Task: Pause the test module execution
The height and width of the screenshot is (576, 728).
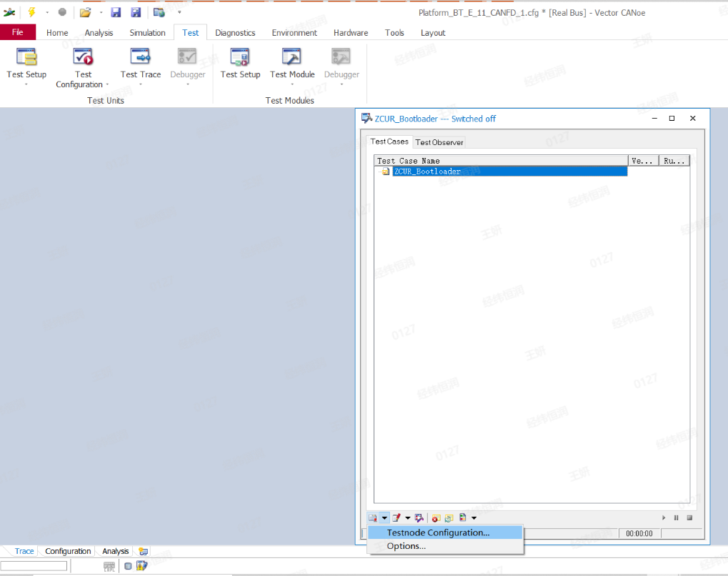Action: (x=676, y=517)
